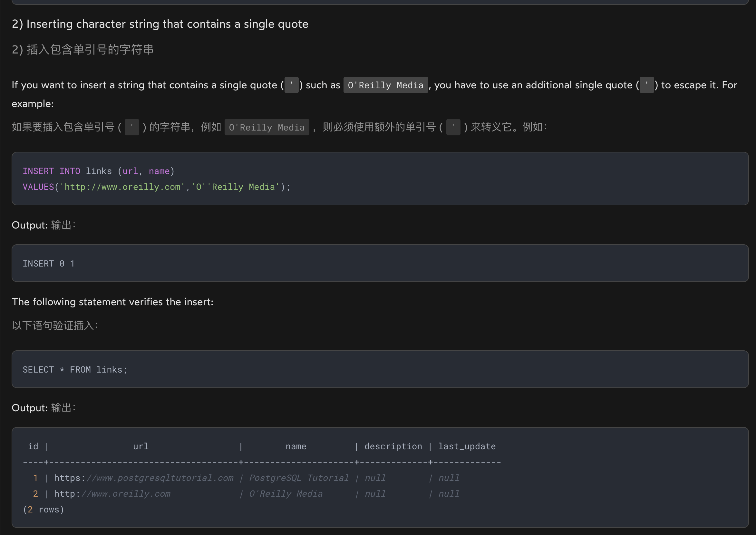Click 'to escape it. For' text in paragraph
This screenshot has height=535, width=756.
tap(699, 85)
